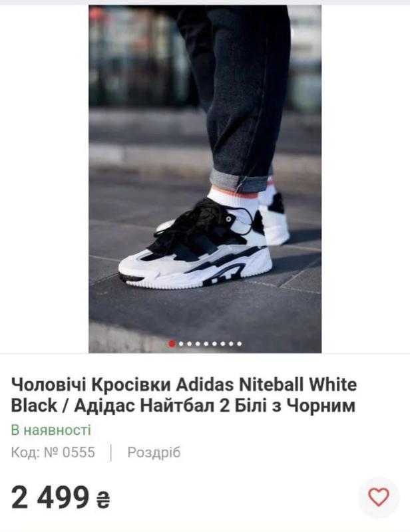This screenshot has height=532, width=410.
Task: Tap the white sneaker in the photo
Action: click(x=195, y=245)
